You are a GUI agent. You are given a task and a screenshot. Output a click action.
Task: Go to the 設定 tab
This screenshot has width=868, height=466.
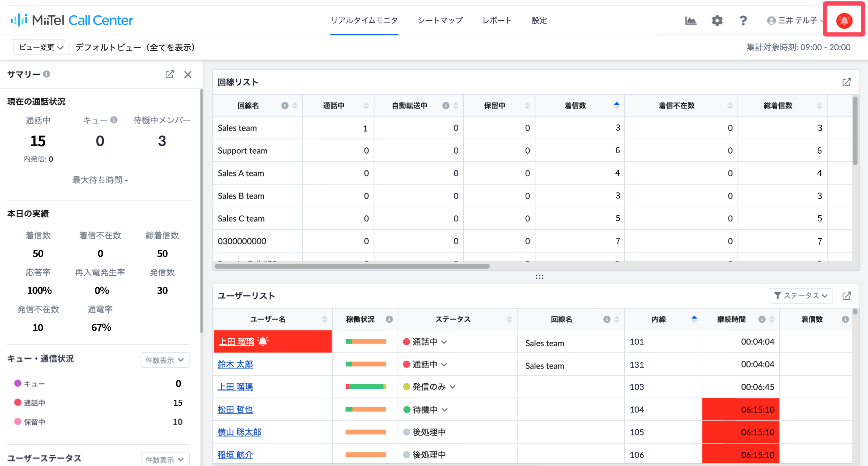[539, 20]
